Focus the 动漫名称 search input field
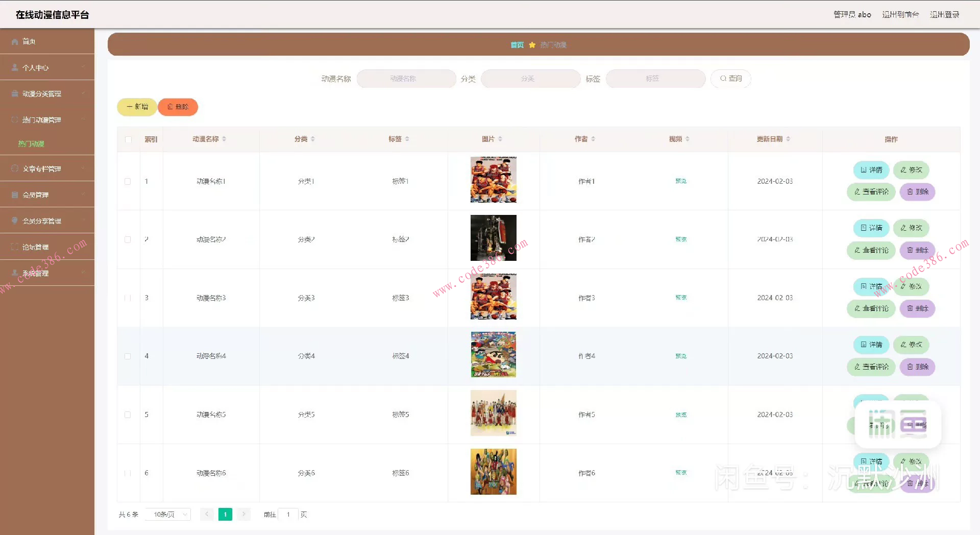The width and height of the screenshot is (980, 535). coord(406,79)
